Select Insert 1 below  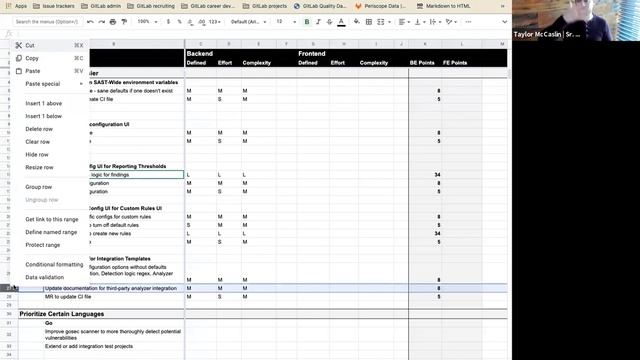click(49, 116)
